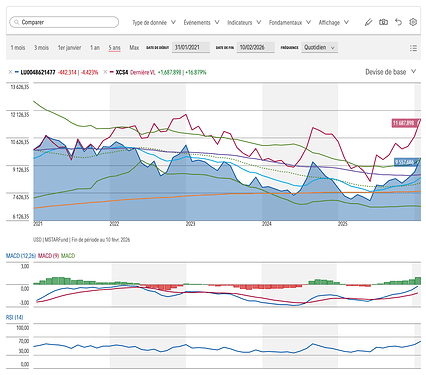426x375 pixels.
Task: Click the camera snapshot icon
Action: click(x=383, y=22)
